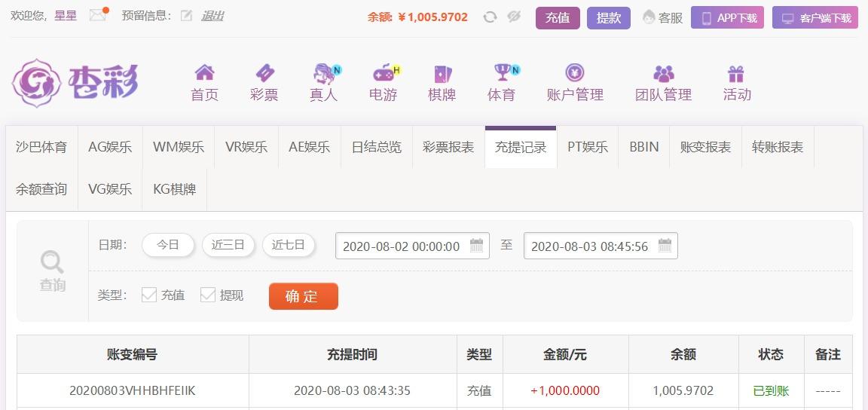Refresh balance using the circular arrows icon
The height and width of the screenshot is (410, 868).
point(490,17)
